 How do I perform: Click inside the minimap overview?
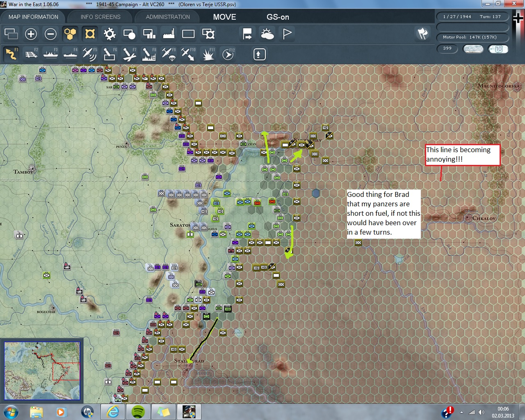point(42,371)
